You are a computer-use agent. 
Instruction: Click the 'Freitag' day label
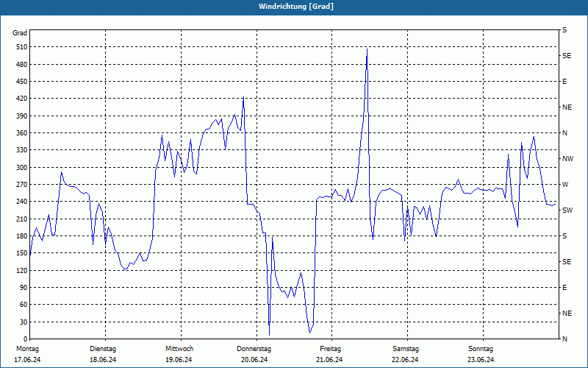(330, 349)
